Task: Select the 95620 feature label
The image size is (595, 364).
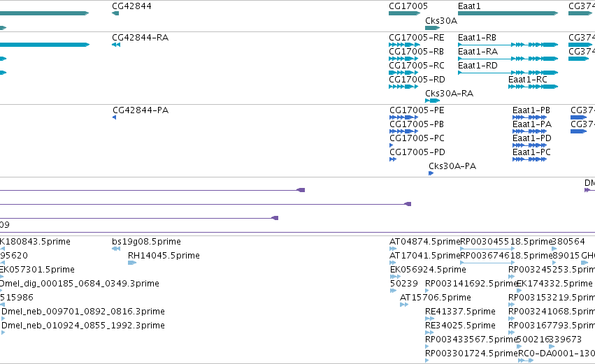Action: 14,256
